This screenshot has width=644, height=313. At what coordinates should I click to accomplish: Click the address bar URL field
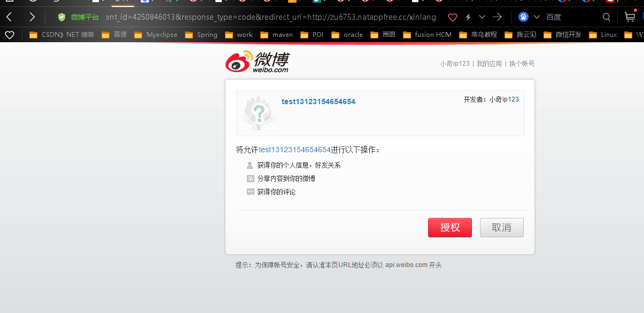(x=271, y=17)
